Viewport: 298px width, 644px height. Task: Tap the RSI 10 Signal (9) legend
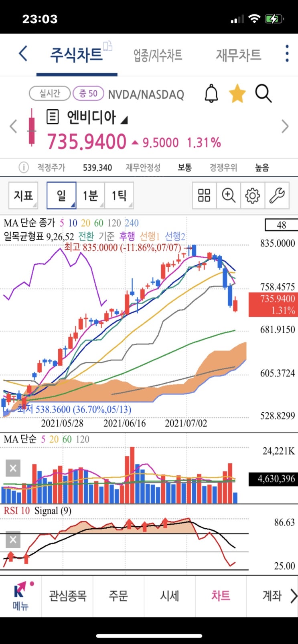[x=38, y=511]
